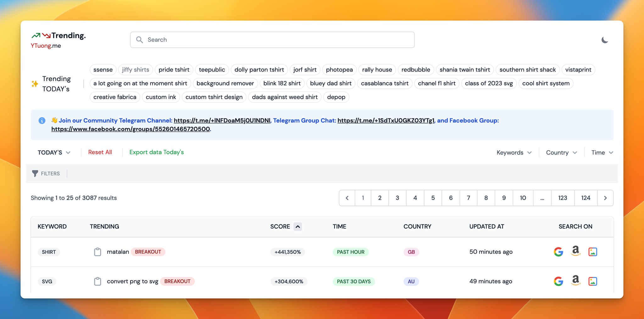Click the Filters funnel icon
This screenshot has height=319, width=644.
[x=35, y=173]
